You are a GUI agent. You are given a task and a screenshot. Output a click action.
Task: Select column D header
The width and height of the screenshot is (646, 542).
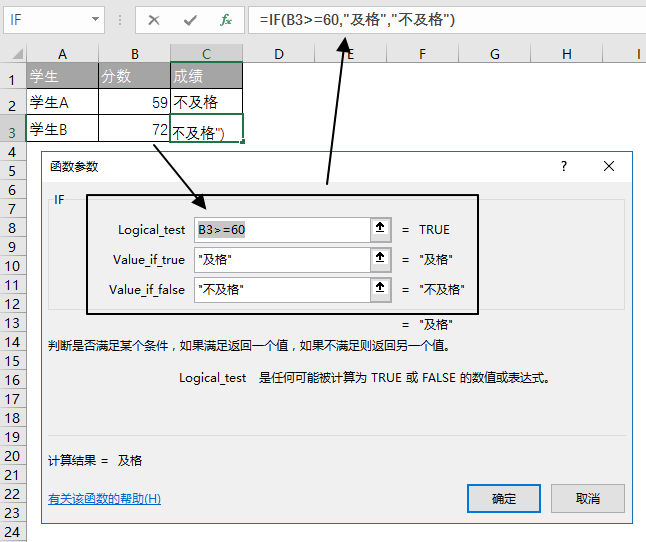click(278, 54)
